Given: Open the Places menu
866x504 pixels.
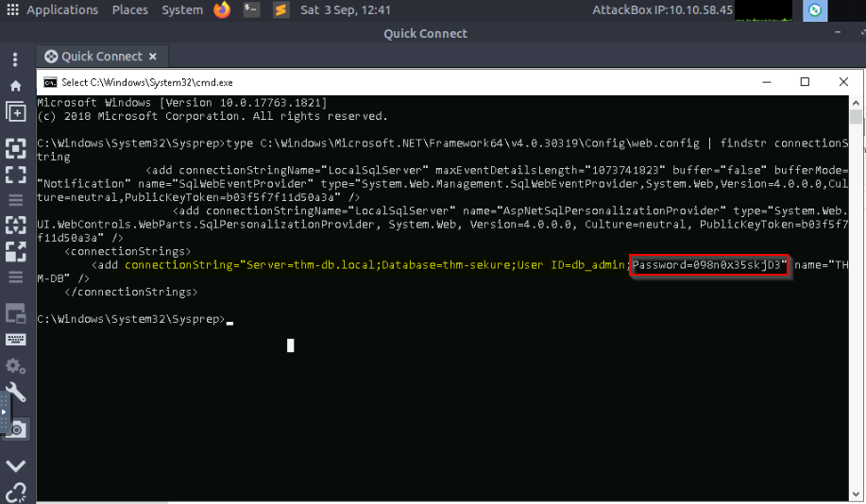Looking at the screenshot, I should click(x=129, y=10).
